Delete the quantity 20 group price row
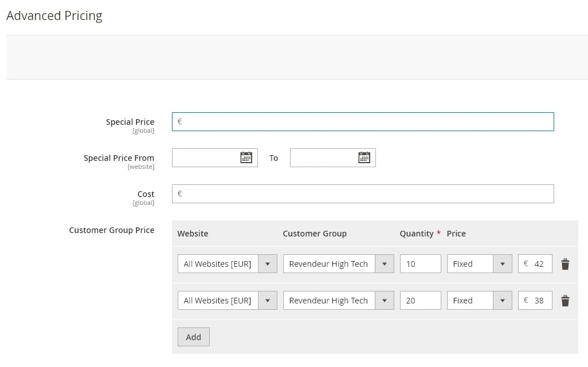This screenshot has height=367, width=588. tap(565, 301)
